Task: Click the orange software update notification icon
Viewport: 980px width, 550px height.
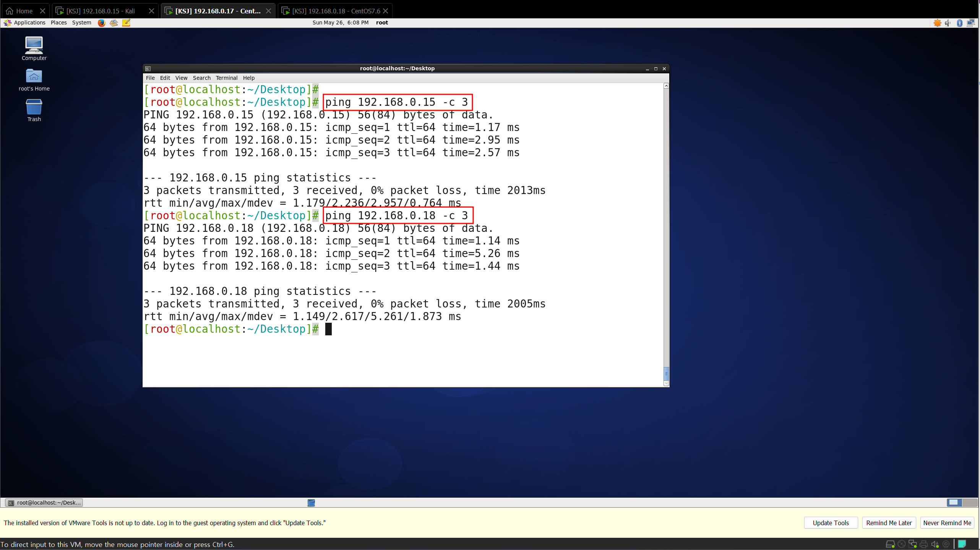Action: [x=937, y=23]
